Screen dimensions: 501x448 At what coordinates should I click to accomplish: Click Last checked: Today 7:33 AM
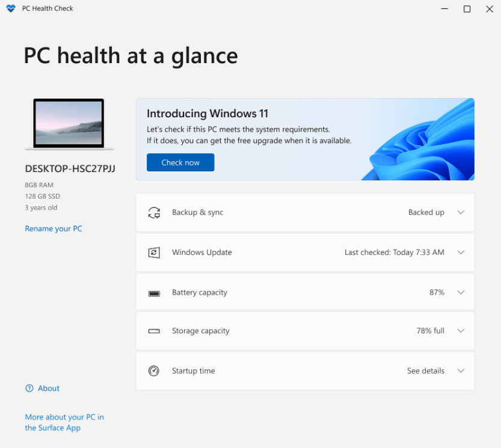(x=395, y=252)
